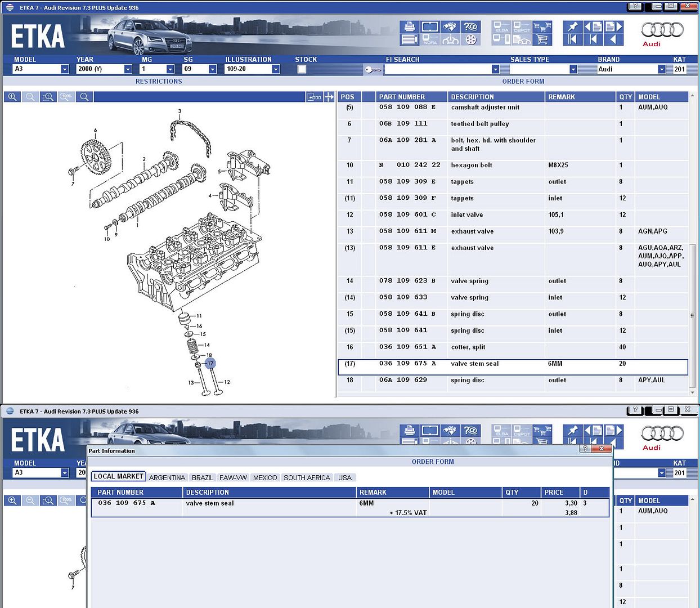Open the ?@ help icon in upper ETKA window
The height and width of the screenshot is (608, 700).
coord(470,27)
